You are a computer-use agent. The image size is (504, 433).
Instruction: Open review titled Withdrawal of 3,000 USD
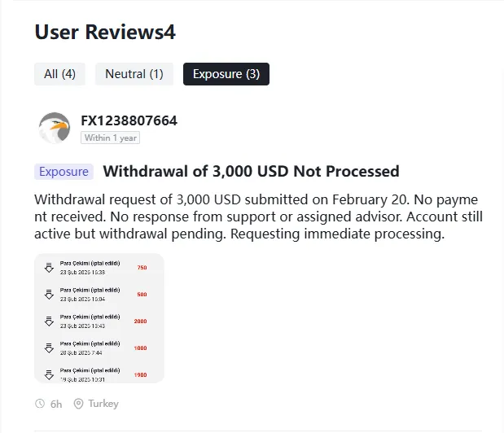pyautogui.click(x=251, y=171)
